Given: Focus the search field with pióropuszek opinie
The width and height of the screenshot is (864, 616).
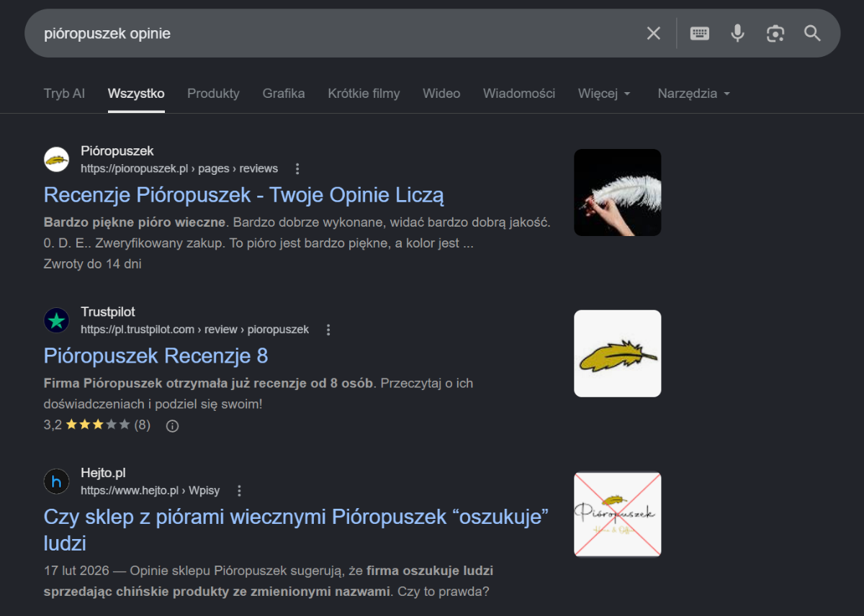Looking at the screenshot, I should (338, 33).
